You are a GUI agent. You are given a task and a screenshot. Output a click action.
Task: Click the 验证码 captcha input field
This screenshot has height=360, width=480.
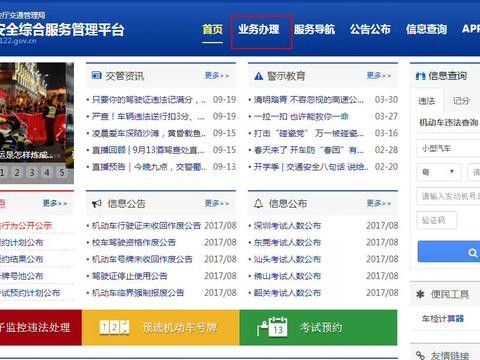(436, 220)
